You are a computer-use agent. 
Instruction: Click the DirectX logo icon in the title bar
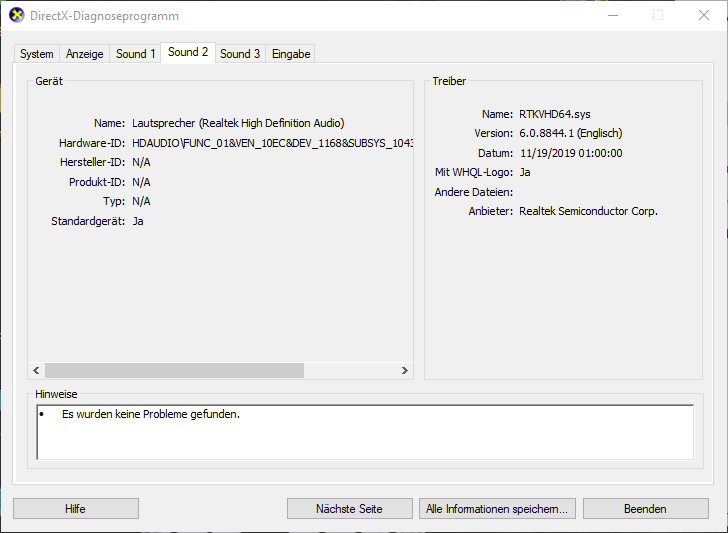click(x=17, y=15)
